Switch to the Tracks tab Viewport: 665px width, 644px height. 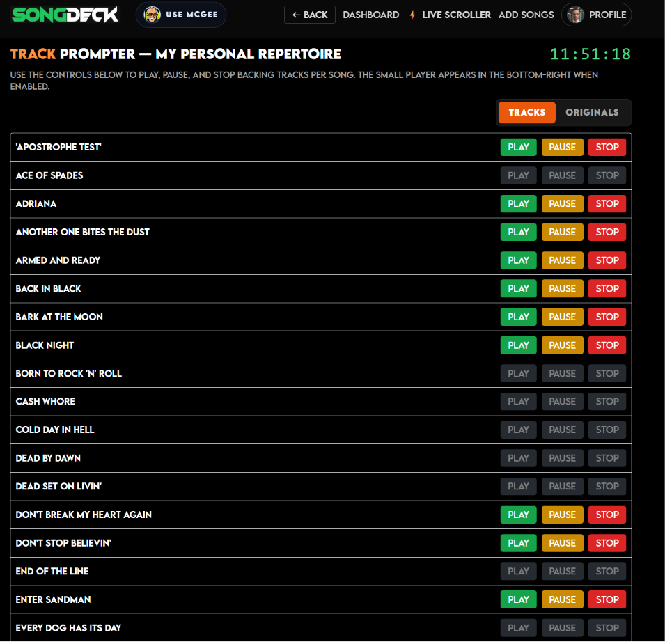pos(526,112)
